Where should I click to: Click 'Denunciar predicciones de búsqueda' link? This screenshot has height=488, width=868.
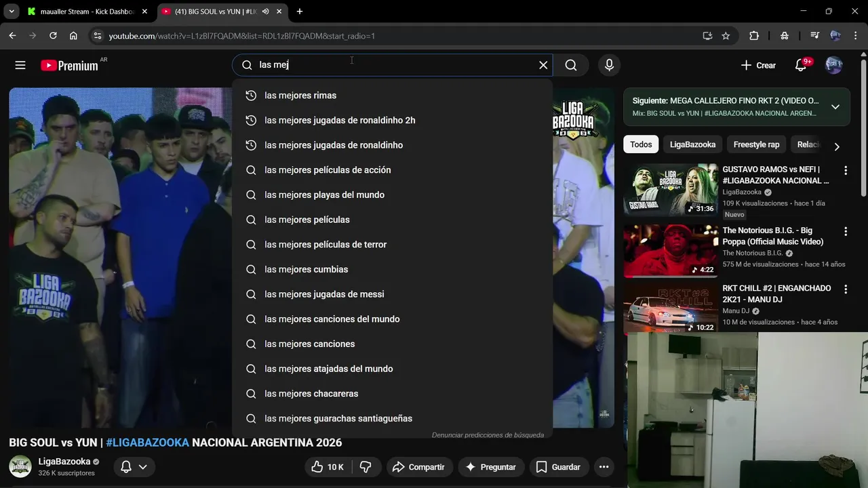(x=488, y=435)
